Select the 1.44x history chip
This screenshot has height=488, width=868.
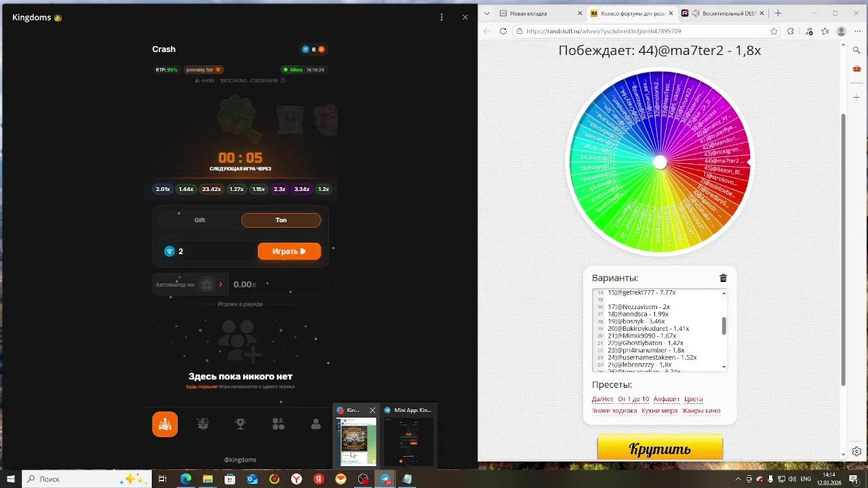coord(186,189)
